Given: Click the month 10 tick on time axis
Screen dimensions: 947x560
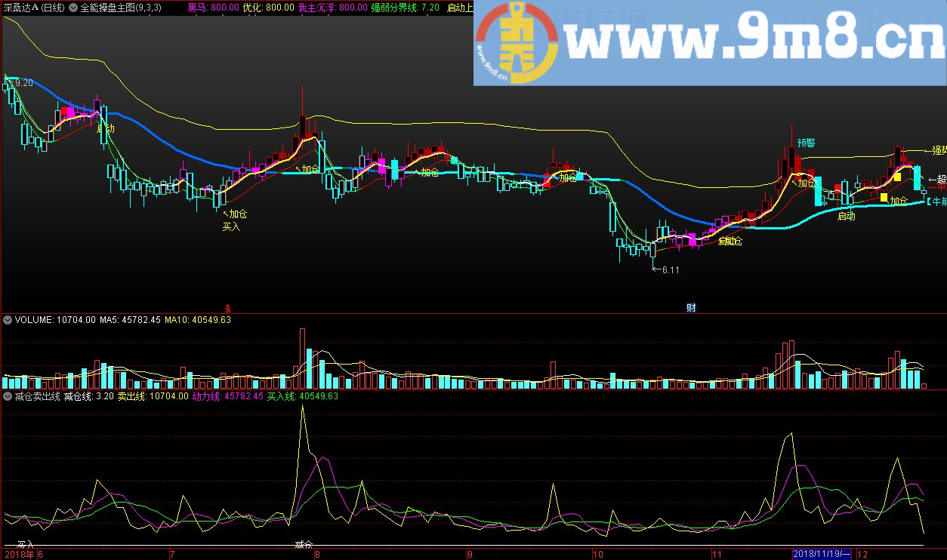Looking at the screenshot, I should pyautogui.click(x=598, y=554).
